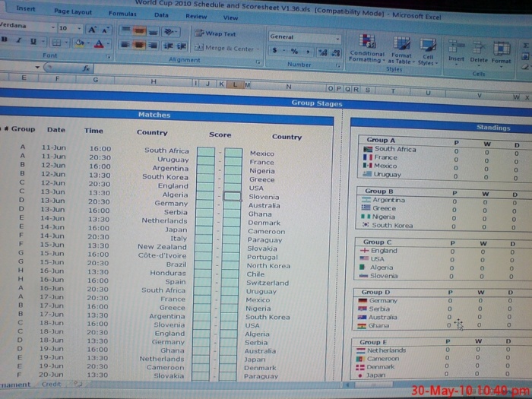Image resolution: width=532 pixels, height=399 pixels.
Task: Click Decrease Decimal icon
Action: point(336,52)
